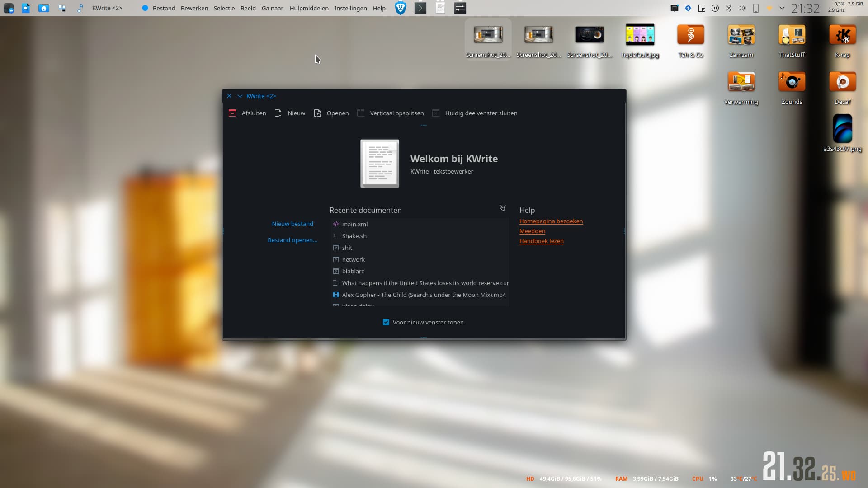Open the Hulpmiddelen menu
This screenshot has width=868, height=488.
(x=309, y=8)
